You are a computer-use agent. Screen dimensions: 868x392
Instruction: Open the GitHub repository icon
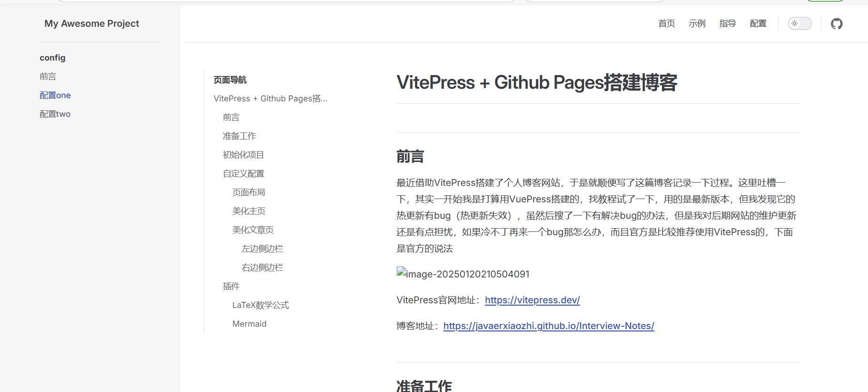click(x=837, y=23)
